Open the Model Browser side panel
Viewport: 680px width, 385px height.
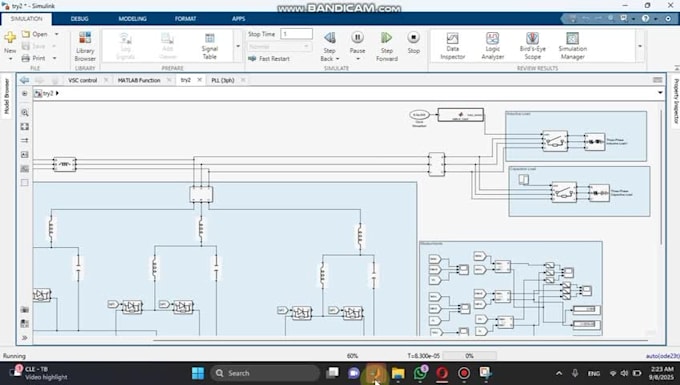click(x=7, y=97)
